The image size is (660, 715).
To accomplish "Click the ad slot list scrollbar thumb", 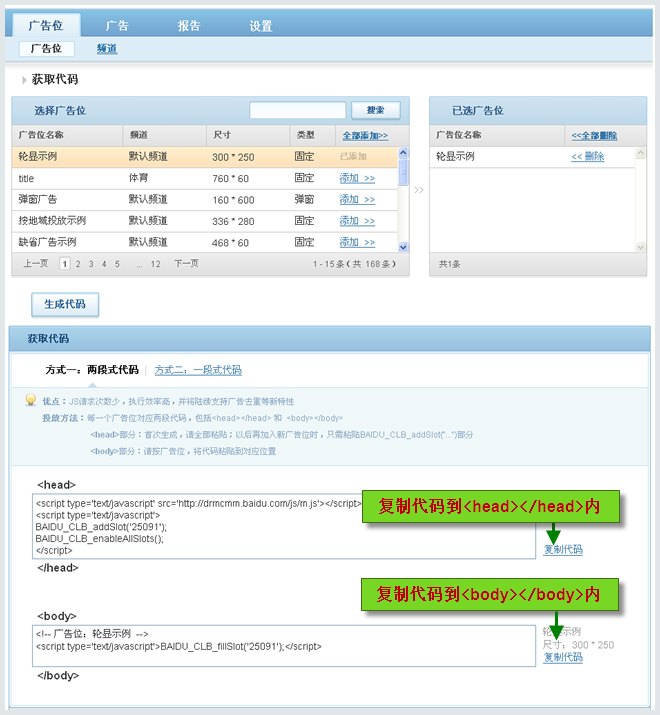I will [x=403, y=172].
